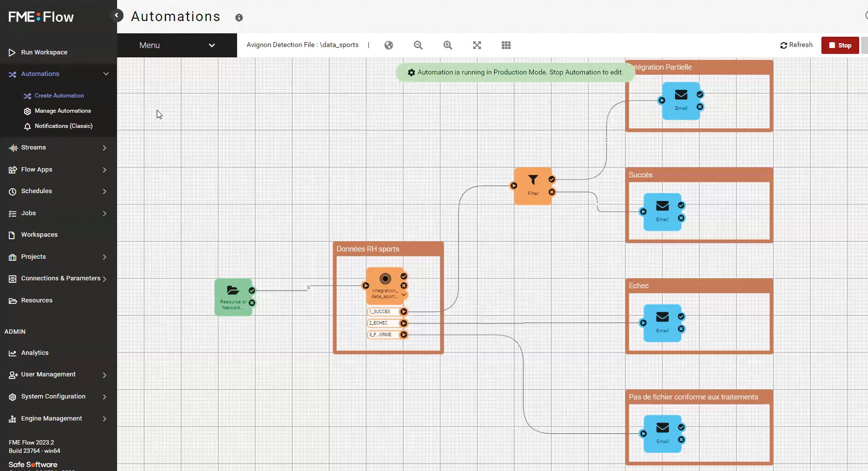Viewport: 868px width, 471px height.
Task: Refresh the automation view
Action: pyautogui.click(x=796, y=45)
